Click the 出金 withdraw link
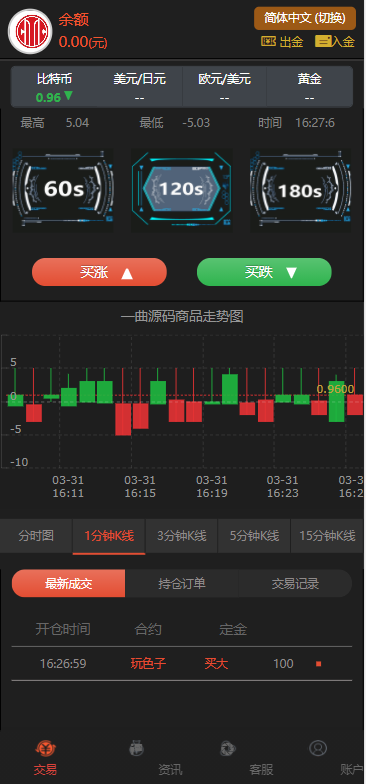366x784 pixels. (282, 42)
